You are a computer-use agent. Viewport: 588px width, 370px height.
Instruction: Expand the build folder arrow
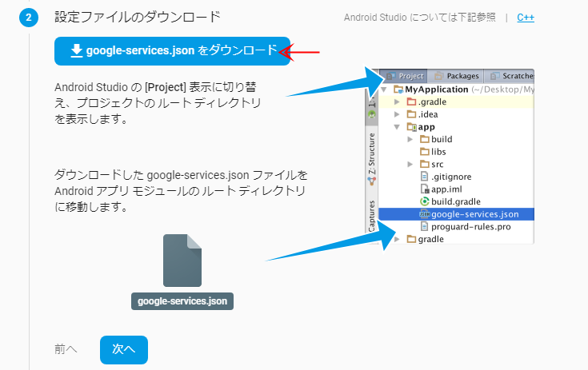click(x=410, y=139)
